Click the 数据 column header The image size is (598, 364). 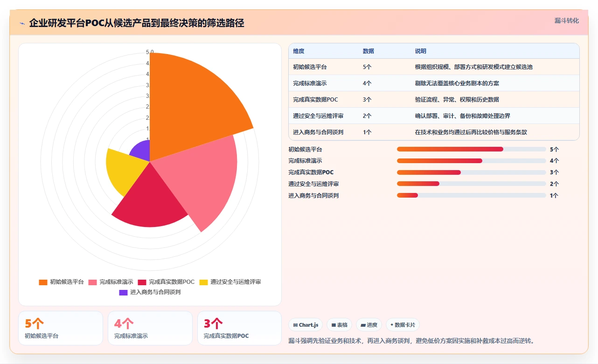(369, 51)
